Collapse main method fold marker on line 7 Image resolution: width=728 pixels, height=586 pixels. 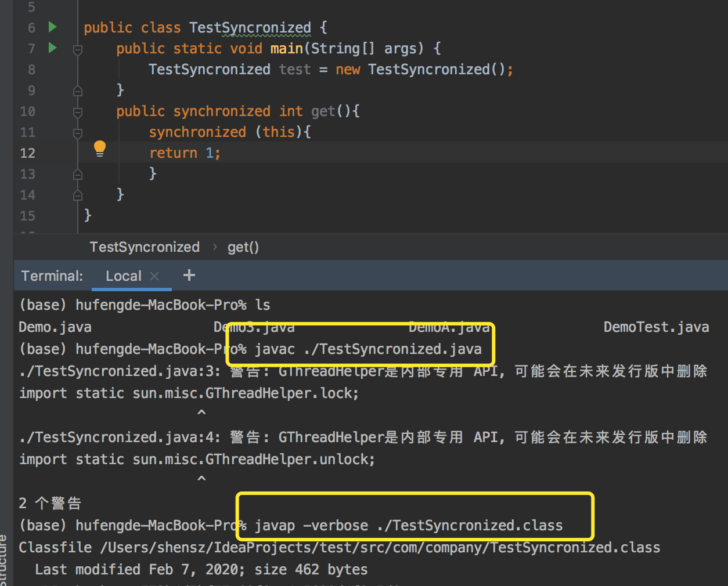(x=78, y=50)
